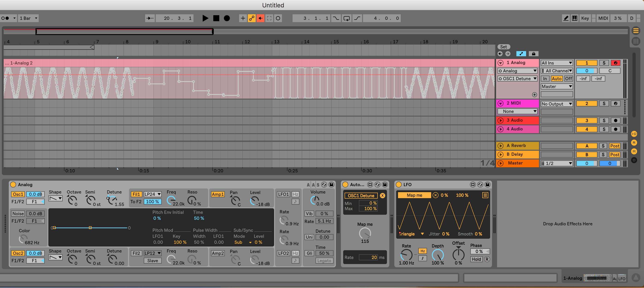
Task: Toggle the Automation Arm button
Action: [x=252, y=18]
